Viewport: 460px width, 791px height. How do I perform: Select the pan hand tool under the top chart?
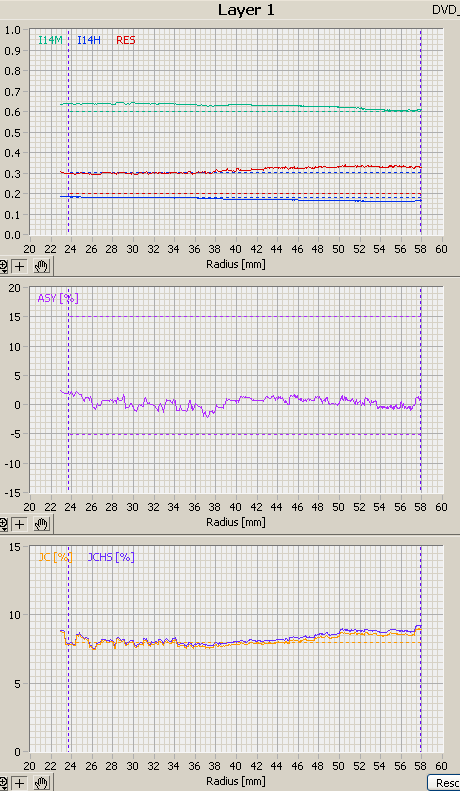point(41,265)
